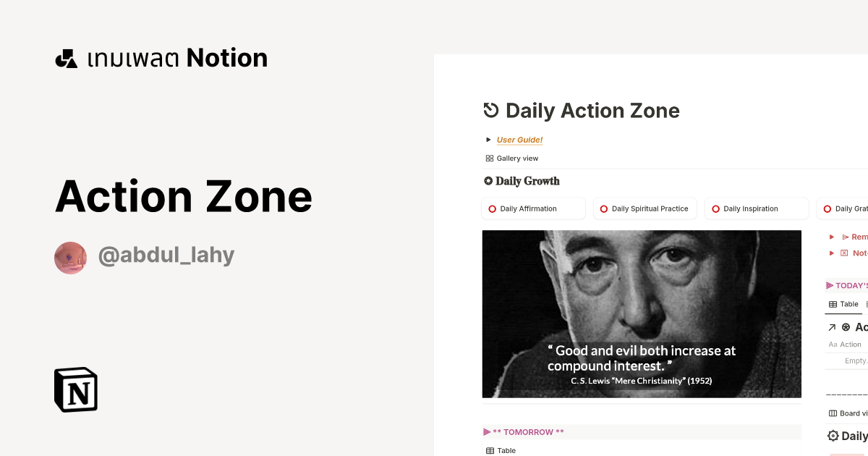Click the Gallery view icon
This screenshot has height=456, width=868.
click(489, 158)
